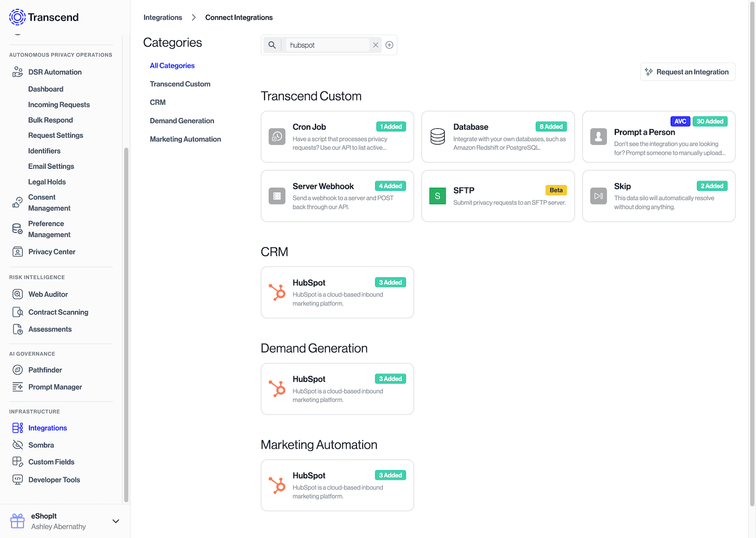The height and width of the screenshot is (538, 756).
Task: Click the Request an Integration button
Action: click(x=687, y=71)
